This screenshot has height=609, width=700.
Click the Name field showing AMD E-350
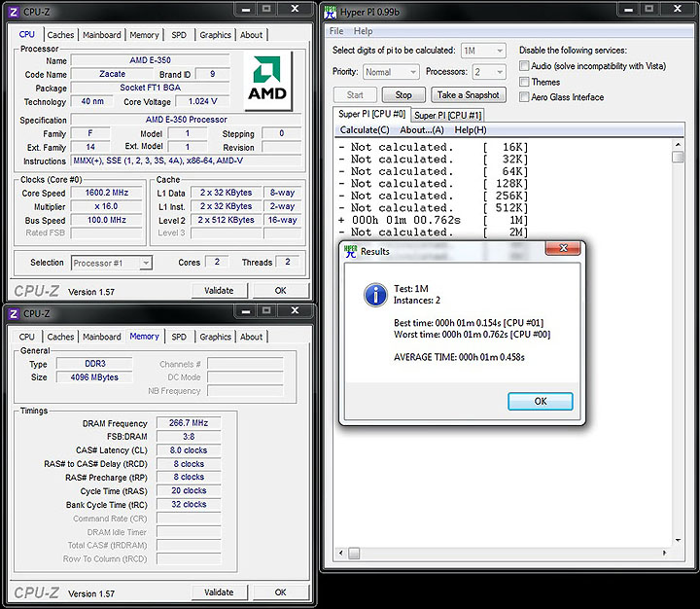(x=150, y=60)
